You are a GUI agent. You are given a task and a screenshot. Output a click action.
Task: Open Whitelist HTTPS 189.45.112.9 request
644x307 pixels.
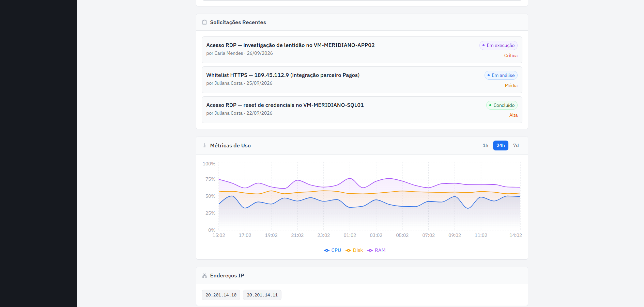tap(362, 80)
